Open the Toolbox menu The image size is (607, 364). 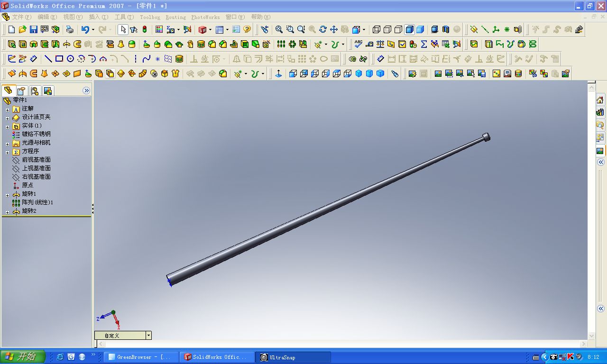(x=150, y=17)
